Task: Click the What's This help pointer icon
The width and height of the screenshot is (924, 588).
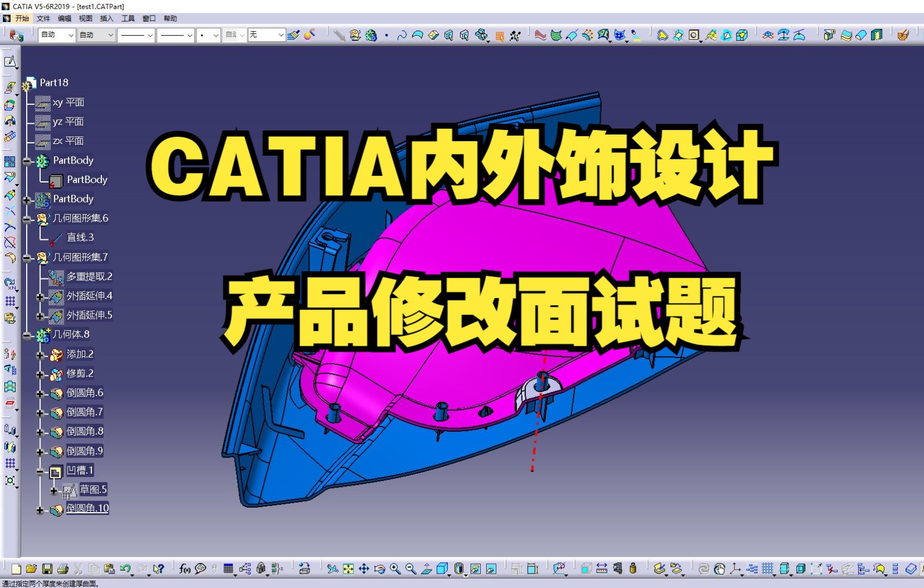Action: 159,569
